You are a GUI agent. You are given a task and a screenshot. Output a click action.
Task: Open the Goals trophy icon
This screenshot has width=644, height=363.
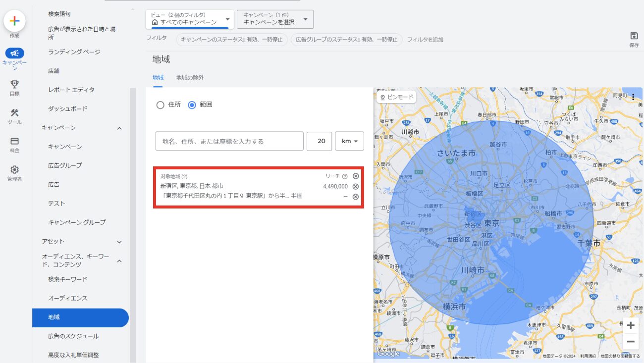(x=14, y=84)
